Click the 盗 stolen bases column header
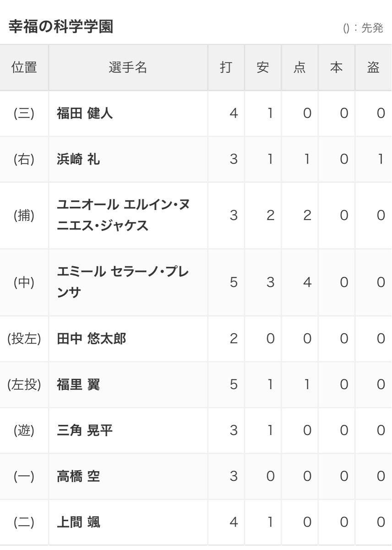Viewport: 392px width, 550px height. coord(373,67)
